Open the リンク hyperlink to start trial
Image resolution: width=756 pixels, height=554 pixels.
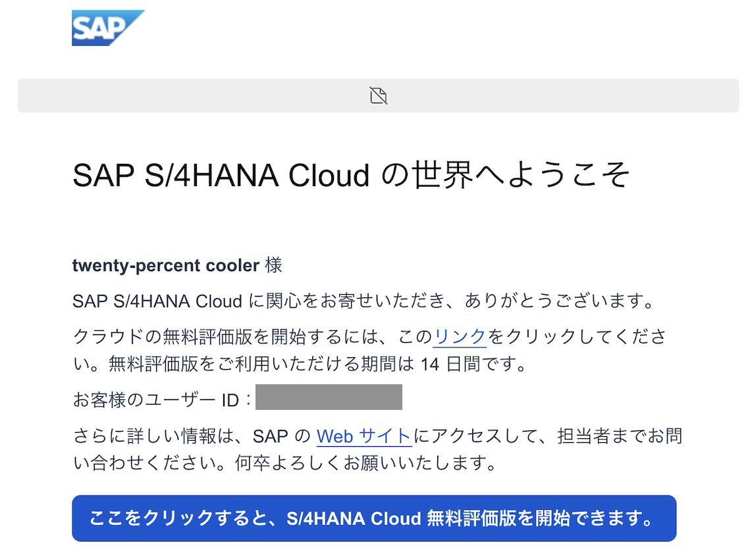[x=460, y=336]
